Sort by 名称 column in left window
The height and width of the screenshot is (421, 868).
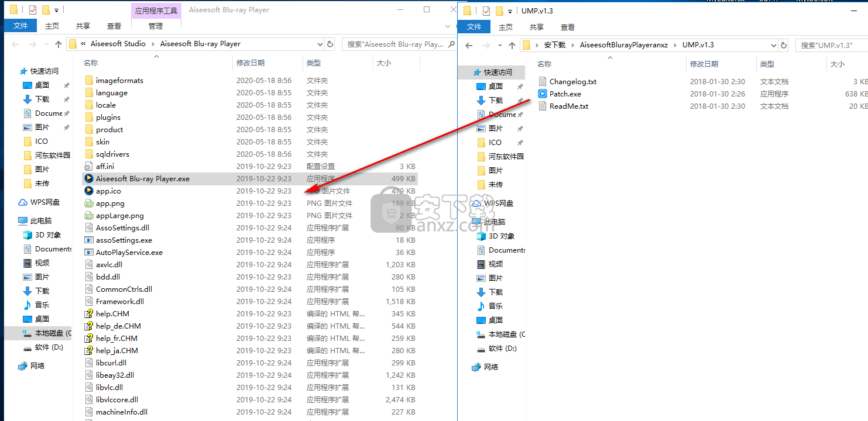pyautogui.click(x=91, y=63)
